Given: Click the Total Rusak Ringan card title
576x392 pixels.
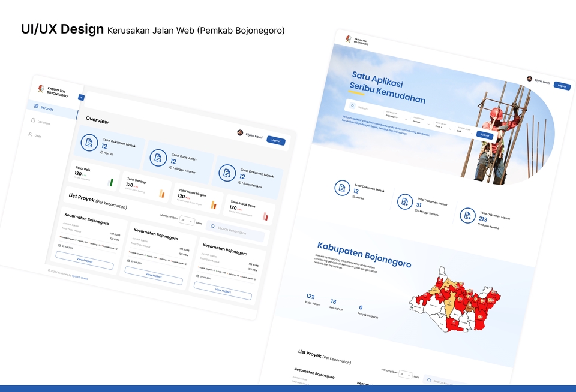Looking at the screenshot, I should pyautogui.click(x=192, y=192).
